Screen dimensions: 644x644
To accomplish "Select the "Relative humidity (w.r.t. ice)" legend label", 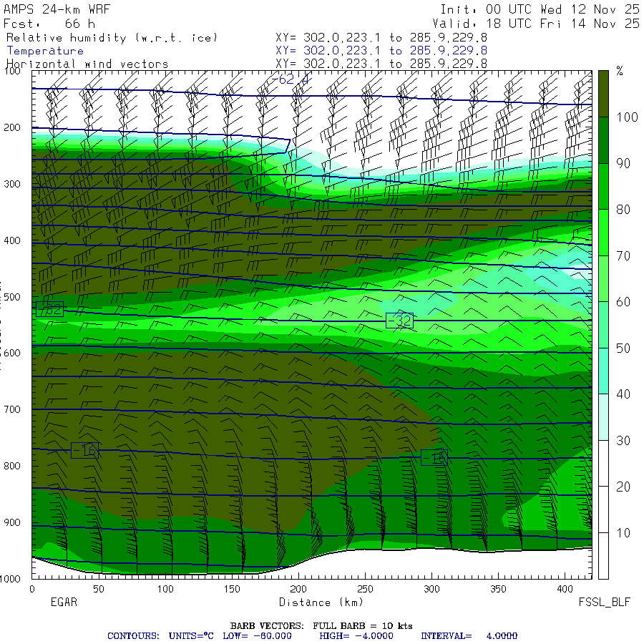I will point(112,38).
